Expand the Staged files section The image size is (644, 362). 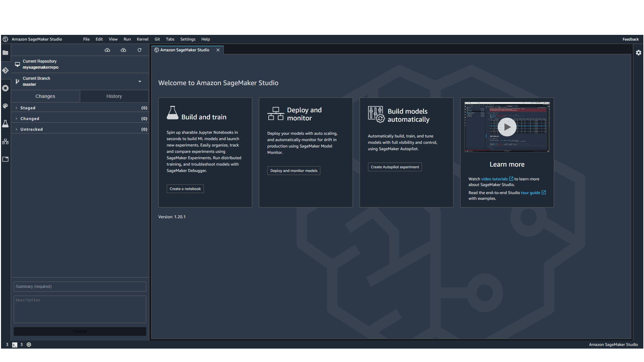coord(28,108)
